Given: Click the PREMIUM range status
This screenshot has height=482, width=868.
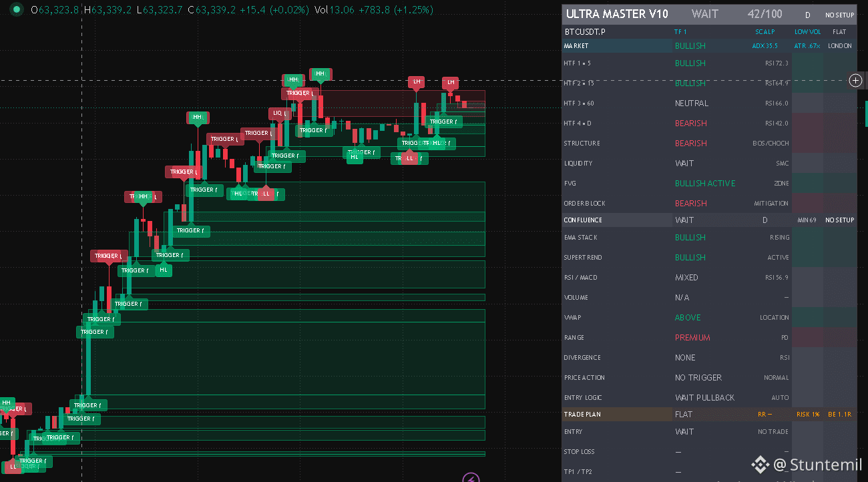Looking at the screenshot, I should coord(692,338).
